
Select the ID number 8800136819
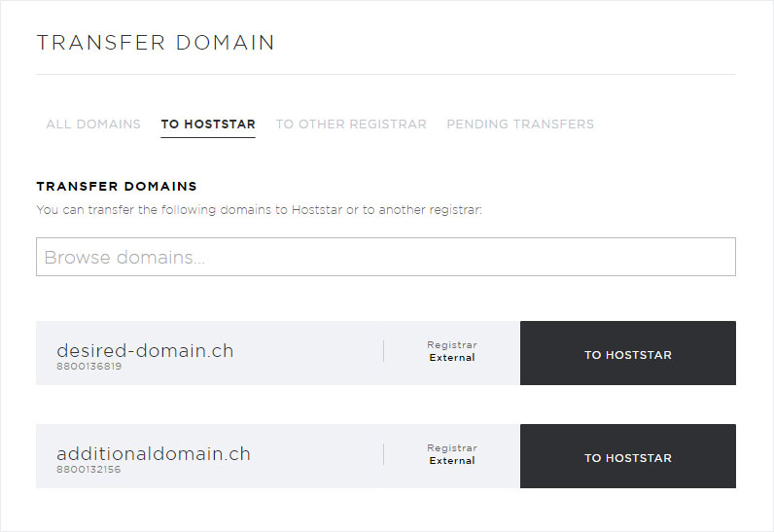(x=88, y=367)
